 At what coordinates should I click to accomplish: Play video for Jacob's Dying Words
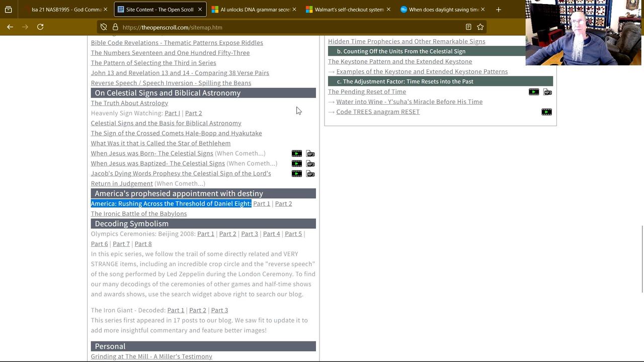[x=297, y=173]
